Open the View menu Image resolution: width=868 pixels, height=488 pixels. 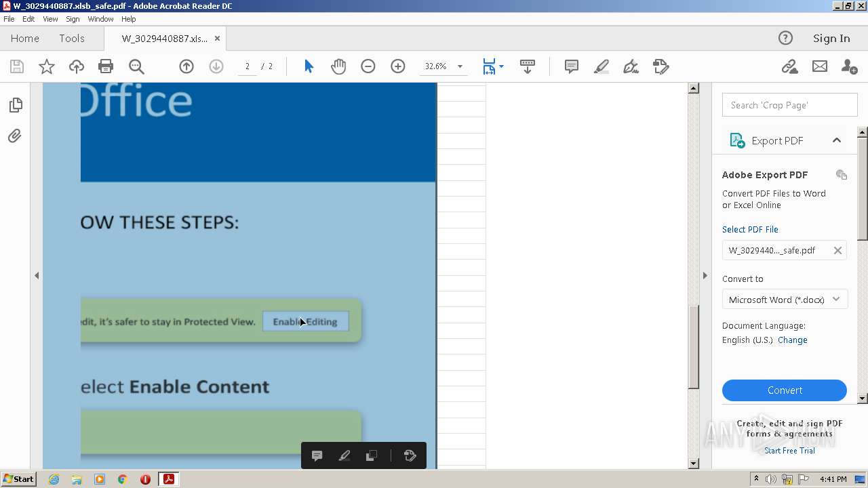point(50,19)
